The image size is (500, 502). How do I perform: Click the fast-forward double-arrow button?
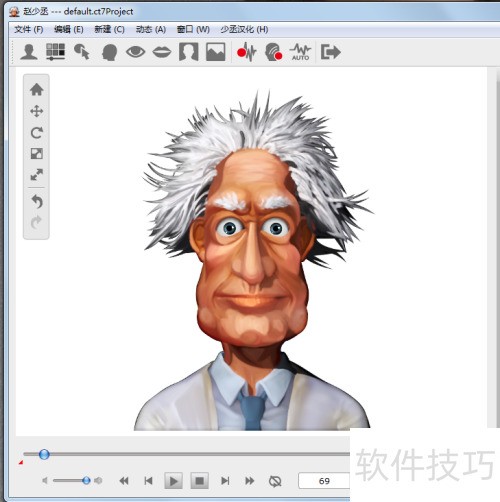[250, 481]
